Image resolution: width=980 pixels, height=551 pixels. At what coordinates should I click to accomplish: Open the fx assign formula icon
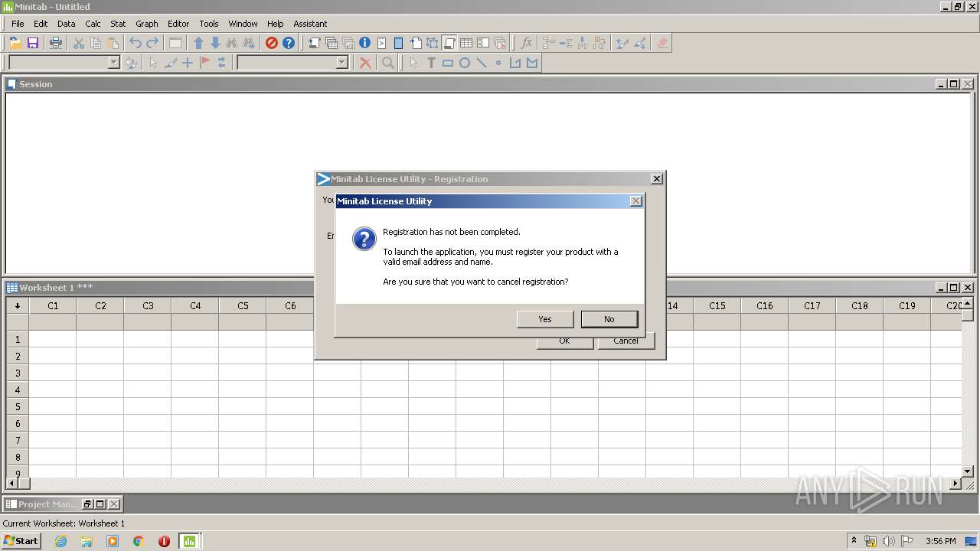[x=526, y=43]
